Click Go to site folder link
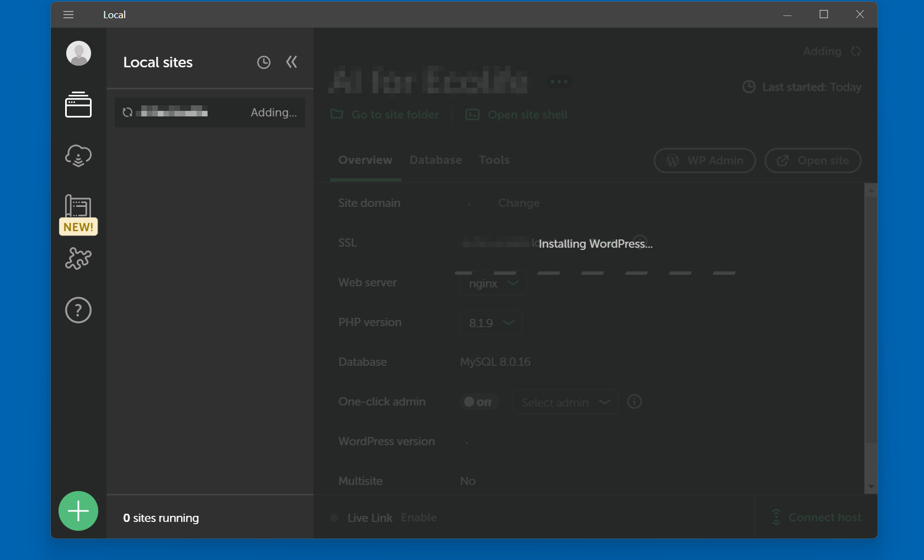 click(x=385, y=115)
